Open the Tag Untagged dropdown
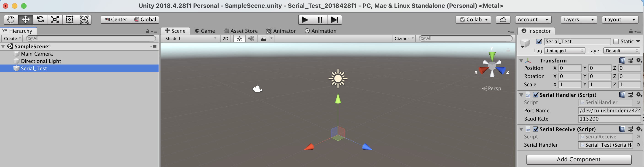 click(564, 51)
